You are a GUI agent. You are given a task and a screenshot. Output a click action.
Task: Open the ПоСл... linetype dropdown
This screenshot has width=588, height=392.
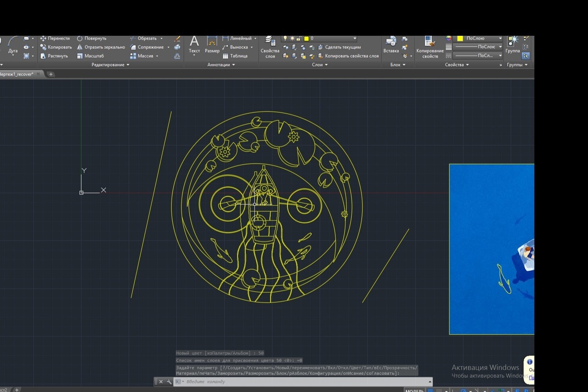(x=478, y=55)
